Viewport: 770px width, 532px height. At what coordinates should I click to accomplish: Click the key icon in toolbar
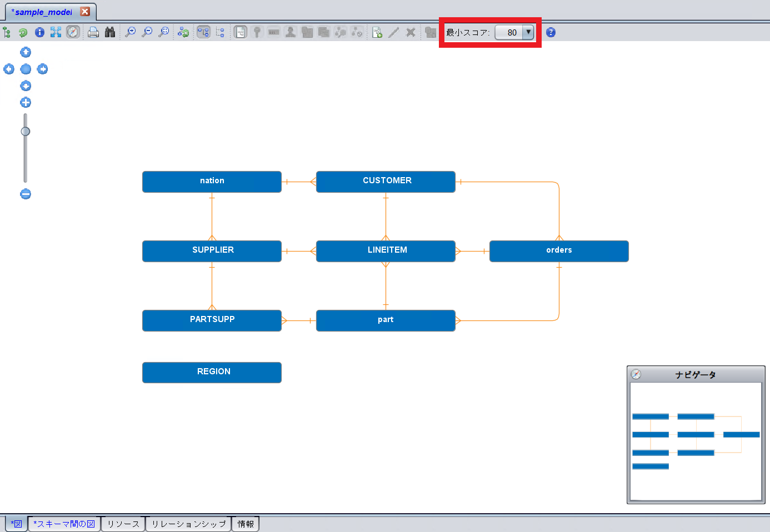click(257, 32)
